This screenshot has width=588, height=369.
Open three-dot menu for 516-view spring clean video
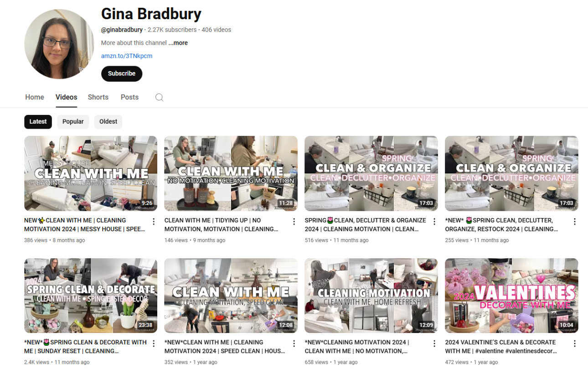click(x=434, y=222)
